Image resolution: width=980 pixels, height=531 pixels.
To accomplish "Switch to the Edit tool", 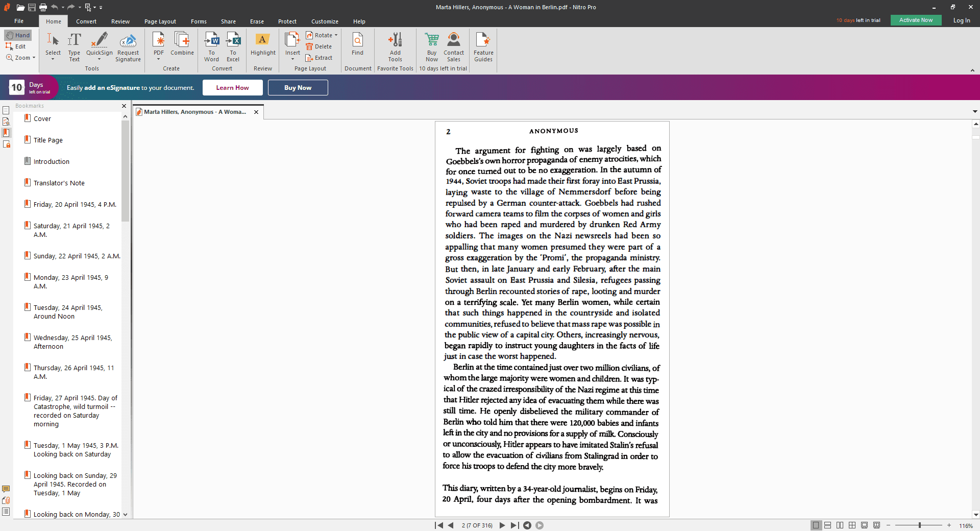I will click(16, 46).
